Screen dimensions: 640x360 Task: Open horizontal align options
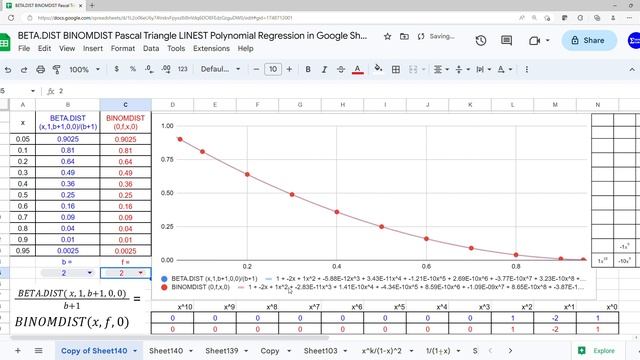441,69
